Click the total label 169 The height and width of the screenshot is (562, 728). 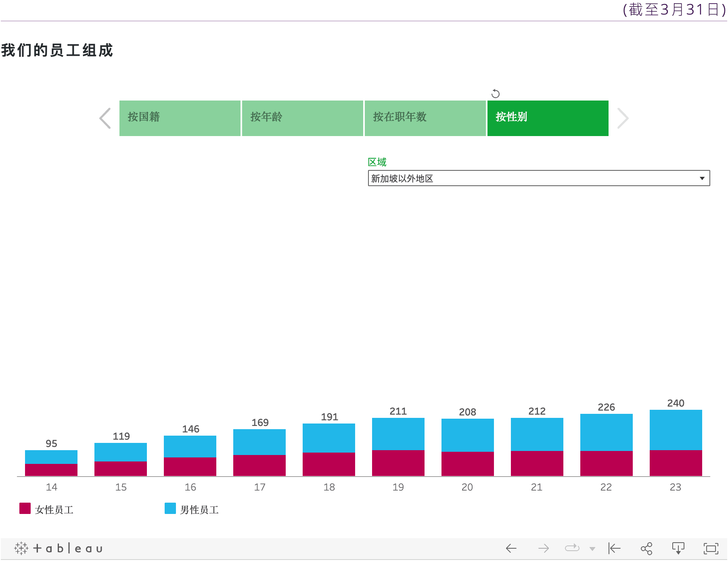click(260, 422)
